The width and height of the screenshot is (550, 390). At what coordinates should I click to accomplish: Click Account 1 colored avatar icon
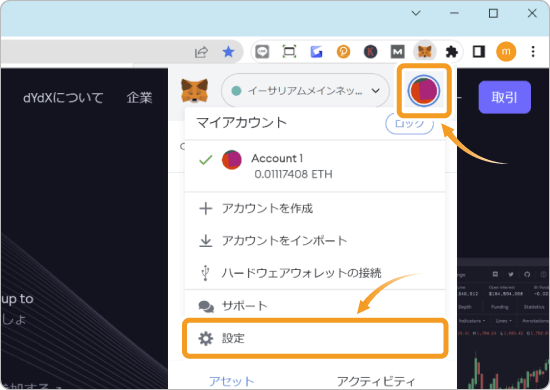point(232,160)
